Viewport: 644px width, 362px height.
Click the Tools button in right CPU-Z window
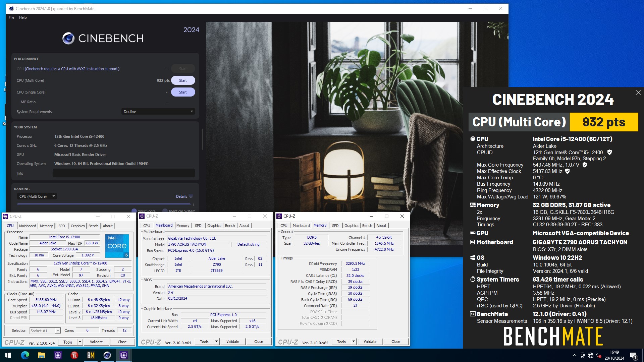[x=341, y=342]
